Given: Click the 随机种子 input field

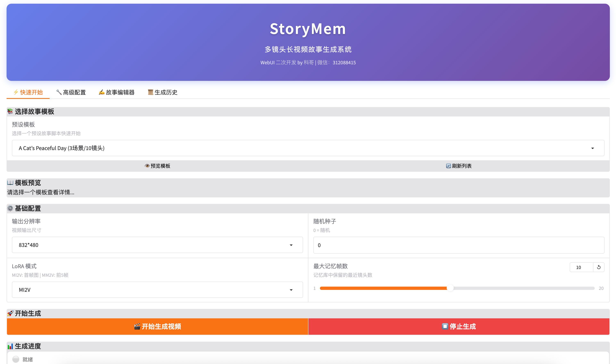Looking at the screenshot, I should [458, 245].
